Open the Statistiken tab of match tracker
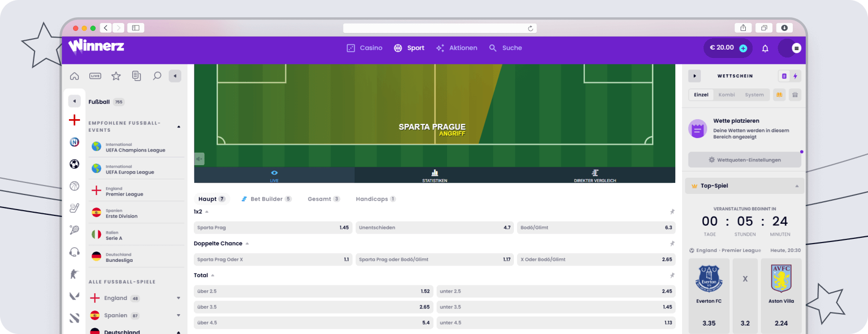This screenshot has width=868, height=334. coord(435,175)
